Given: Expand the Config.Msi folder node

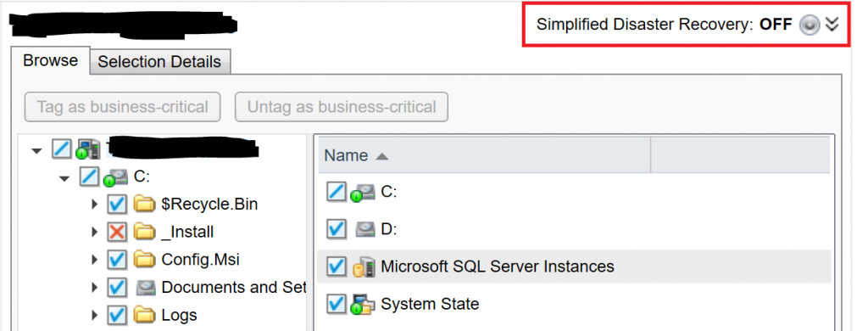Looking at the screenshot, I should coord(95,259).
